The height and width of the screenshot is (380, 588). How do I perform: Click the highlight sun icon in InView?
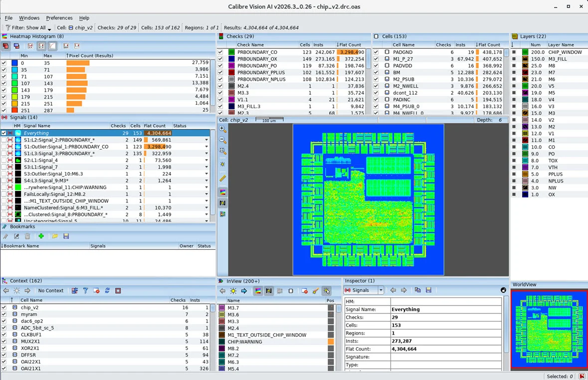tap(233, 291)
